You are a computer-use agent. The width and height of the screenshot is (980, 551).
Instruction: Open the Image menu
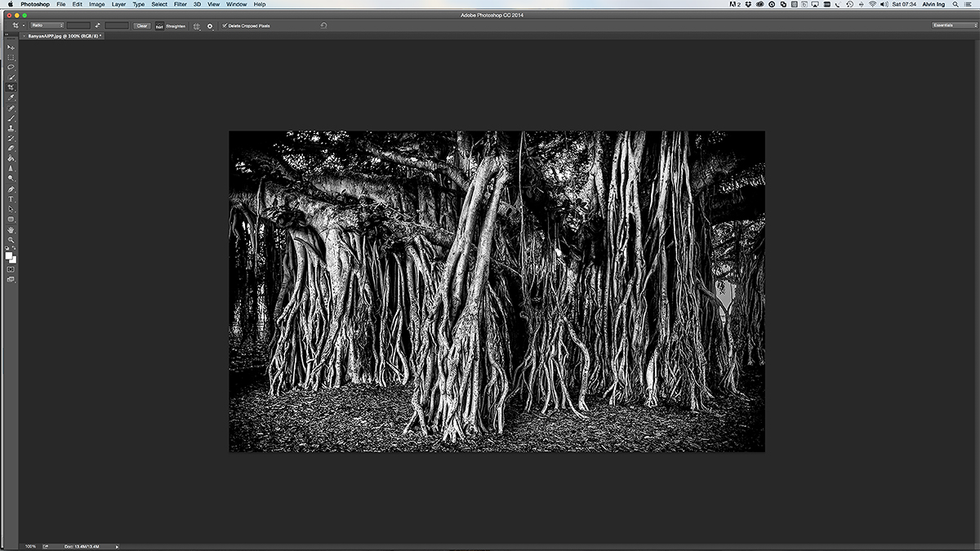coord(96,4)
